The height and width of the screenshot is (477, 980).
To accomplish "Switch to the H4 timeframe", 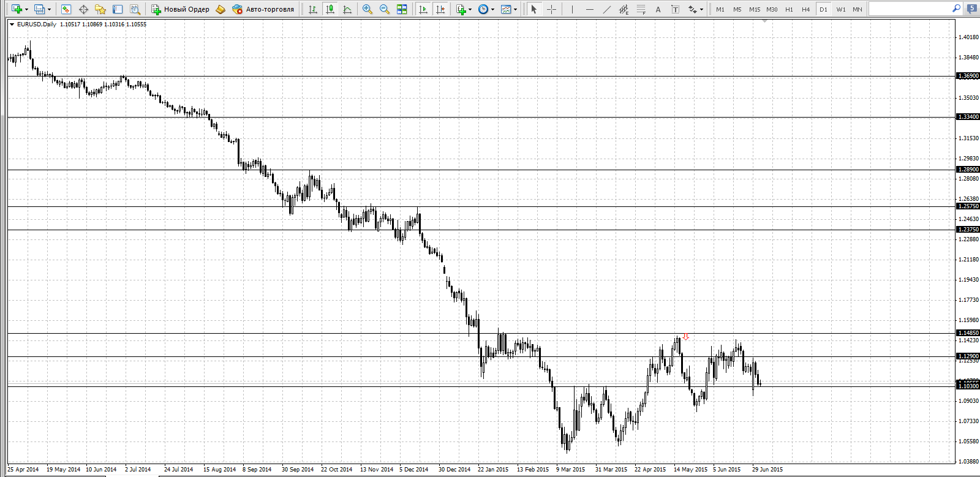I will tap(806, 9).
